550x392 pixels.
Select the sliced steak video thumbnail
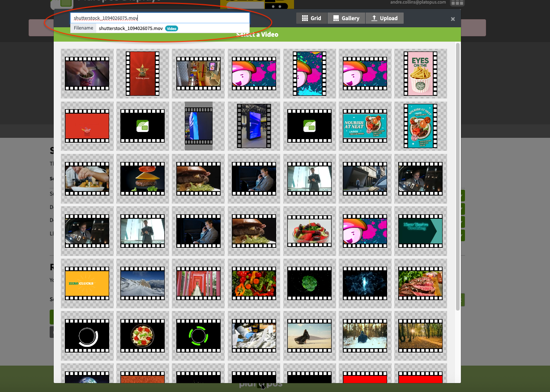point(420,284)
